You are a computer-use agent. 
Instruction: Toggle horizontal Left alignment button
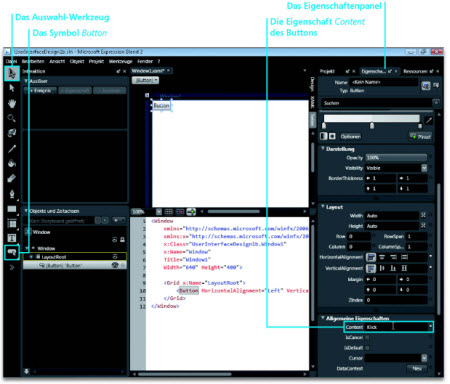point(371,257)
